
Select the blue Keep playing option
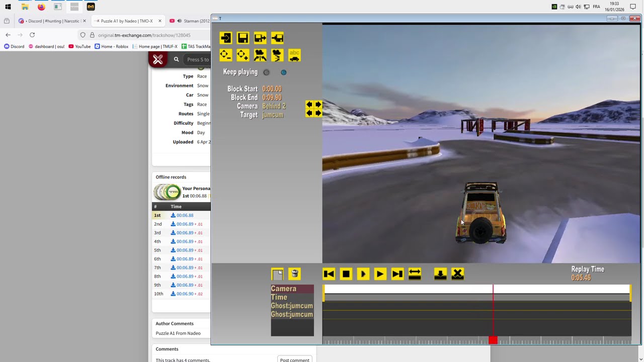point(284,72)
